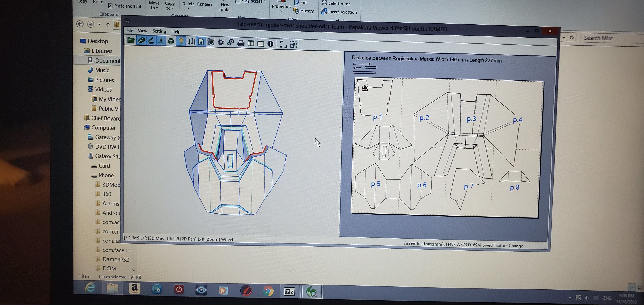
Task: Click History in Explorer ribbon
Action: [x=304, y=11]
